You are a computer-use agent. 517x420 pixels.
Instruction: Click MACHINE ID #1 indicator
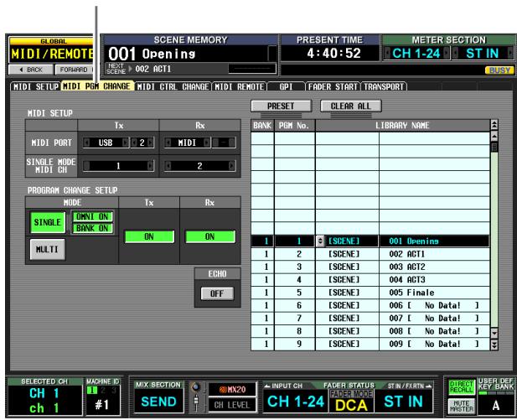pyautogui.click(x=102, y=405)
